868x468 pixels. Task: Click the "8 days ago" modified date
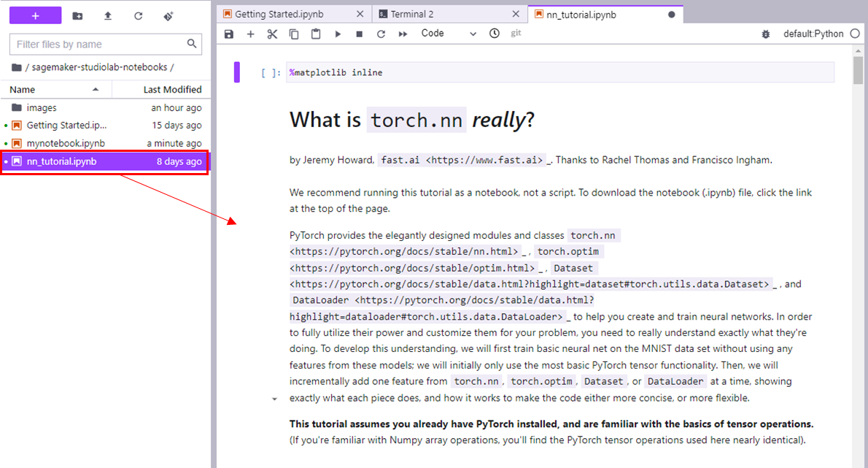pos(179,161)
